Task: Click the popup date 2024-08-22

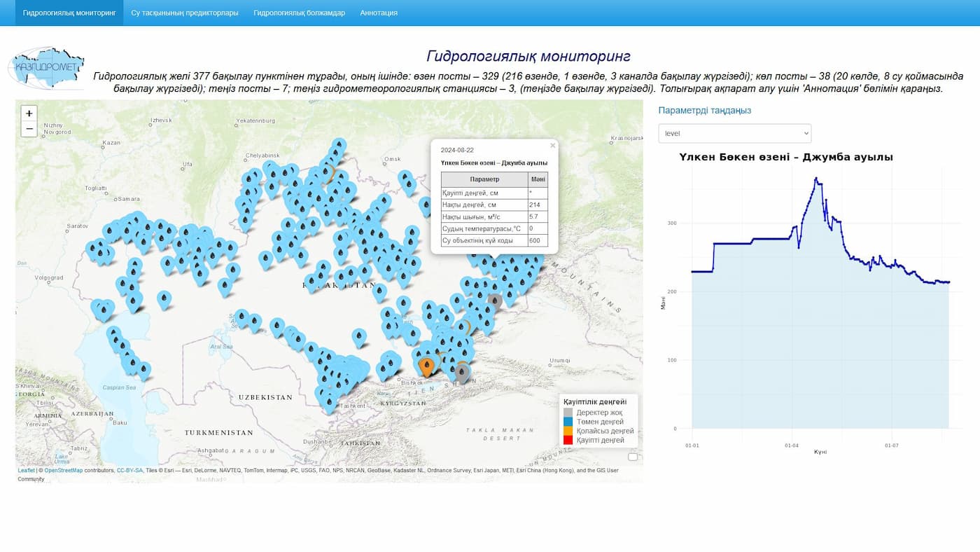Action: [x=456, y=150]
